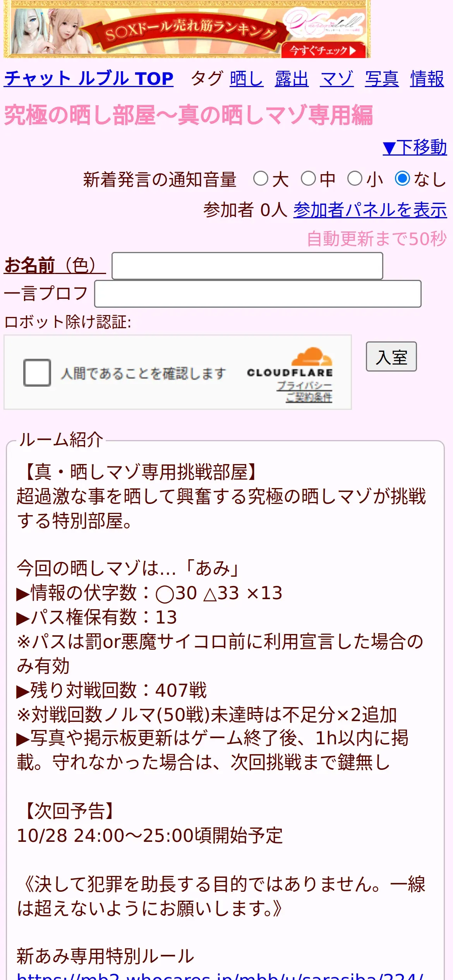Jump down with the ▼下移動 link
This screenshot has width=453, height=980.
[x=415, y=147]
